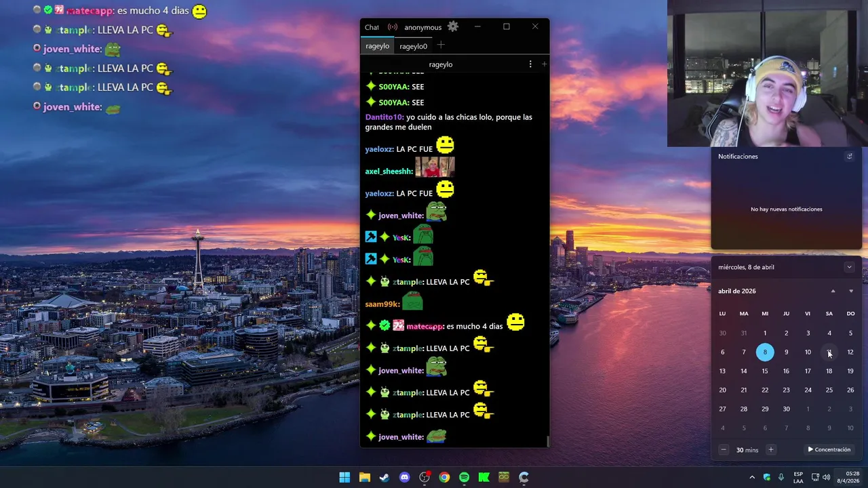
Task: Add a new chat tab
Action: pyautogui.click(x=441, y=45)
